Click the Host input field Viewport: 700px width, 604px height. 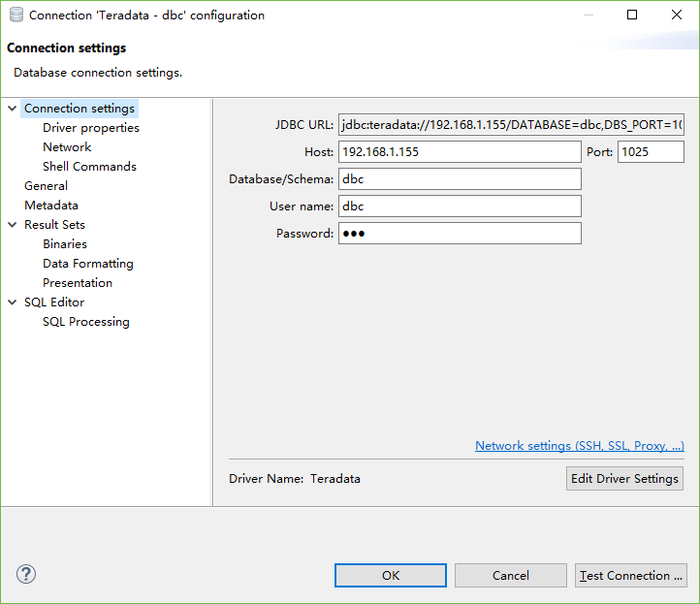pos(460,152)
